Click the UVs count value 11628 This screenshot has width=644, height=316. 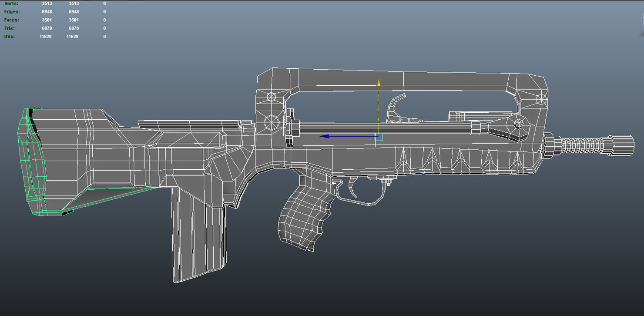[x=45, y=37]
